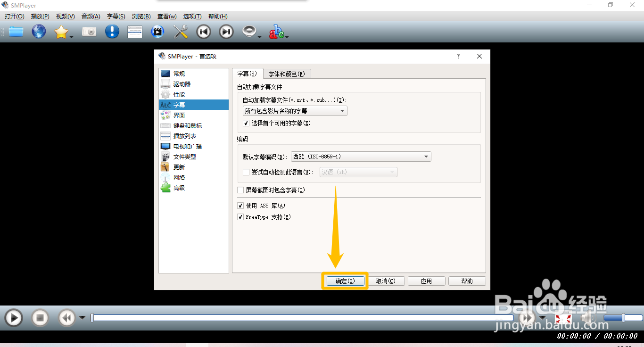Select 电视和广播 in the preferences sidebar
644x347 pixels.
[194, 146]
